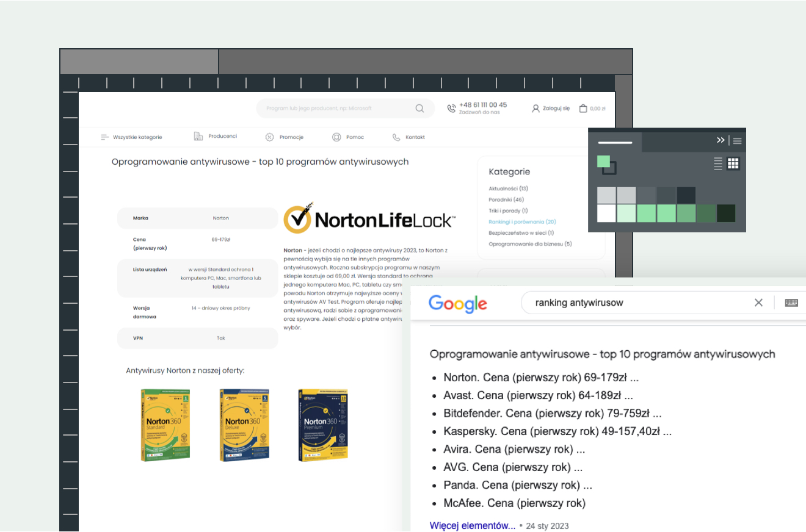806x532 pixels.
Task: Pick the palest mint green swatch
Action: pyautogui.click(x=626, y=214)
